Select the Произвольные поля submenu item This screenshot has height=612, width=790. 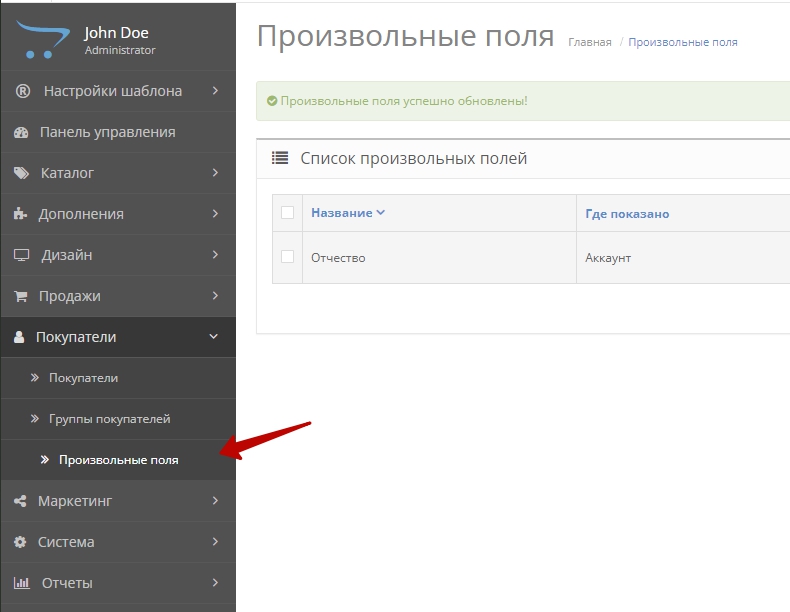pyautogui.click(x=118, y=460)
